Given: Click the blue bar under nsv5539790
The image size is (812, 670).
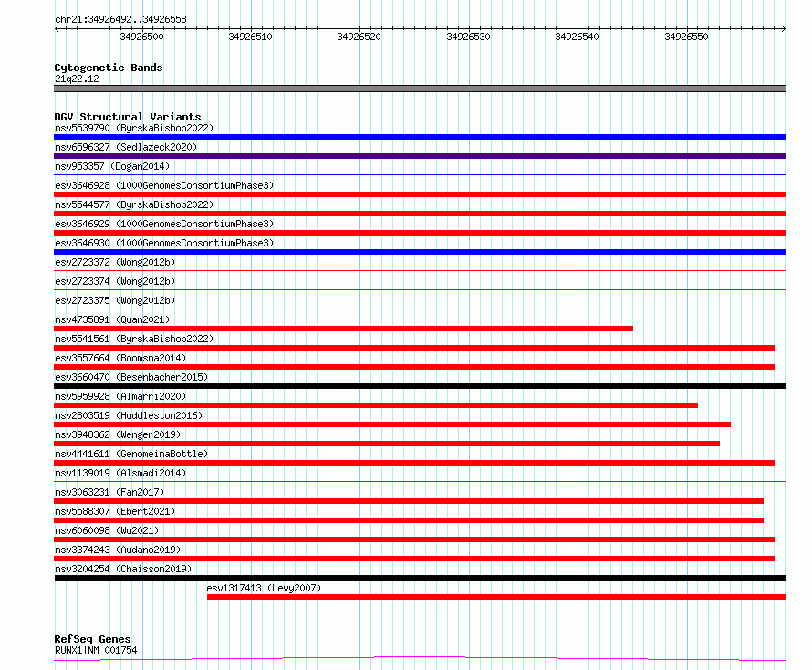Looking at the screenshot, I should (420, 137).
